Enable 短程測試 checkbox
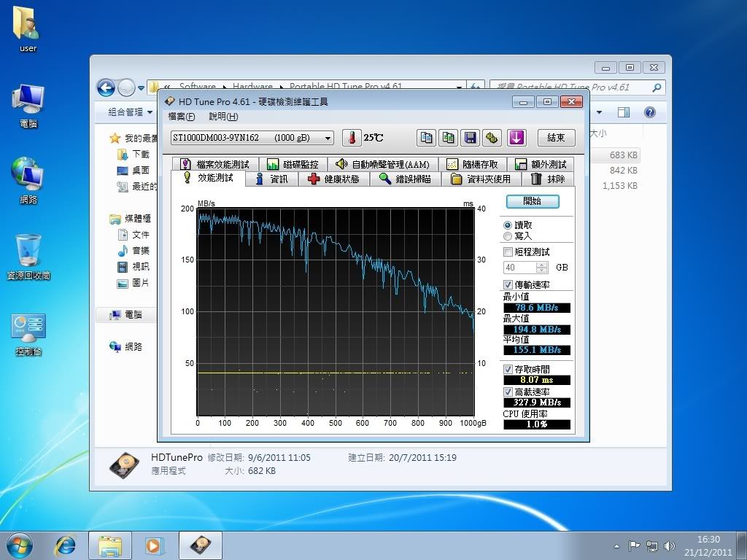The image size is (747, 560). point(508,252)
